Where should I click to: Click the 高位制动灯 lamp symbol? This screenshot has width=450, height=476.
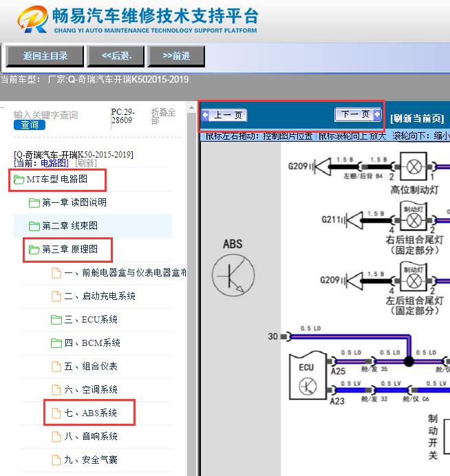coord(414,166)
